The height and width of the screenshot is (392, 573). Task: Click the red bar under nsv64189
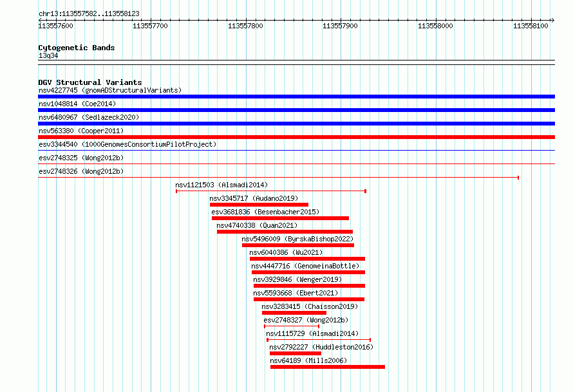tap(328, 367)
